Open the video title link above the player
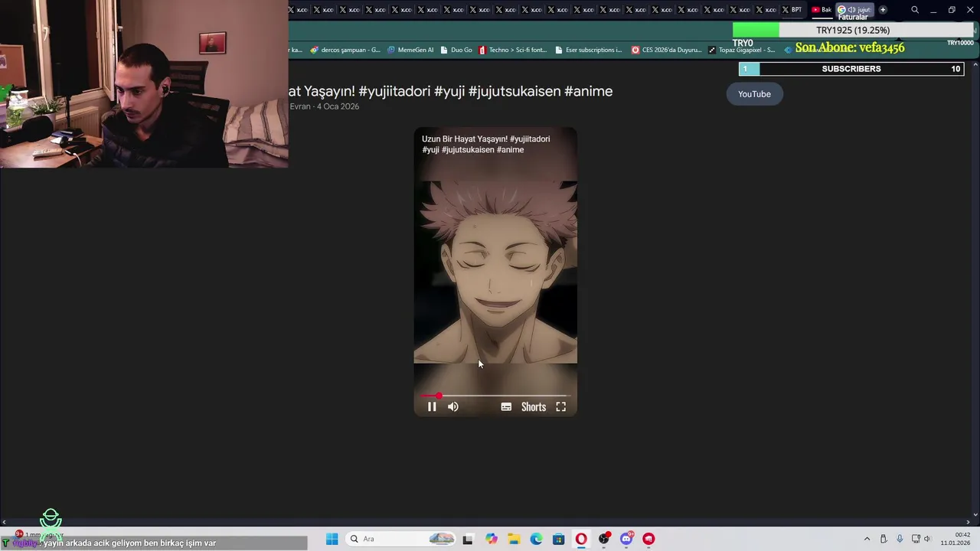The height and width of the screenshot is (551, 980). (451, 91)
